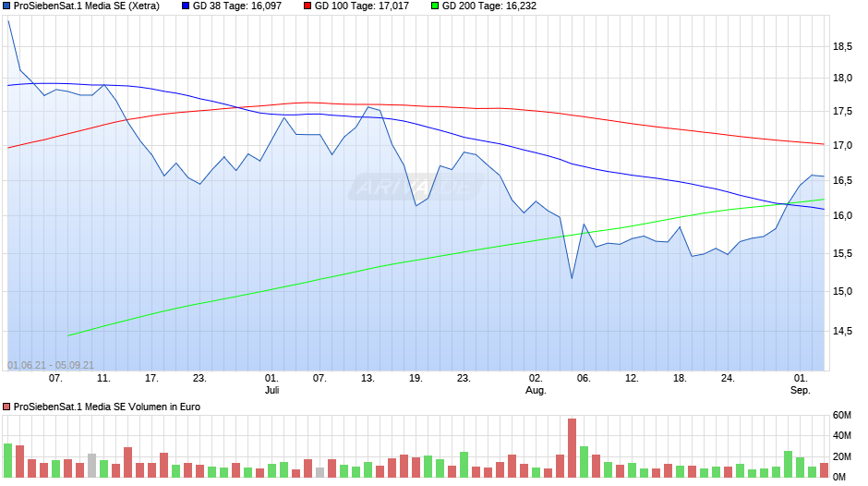This screenshot has width=868, height=486.
Task: Click the '01. Sep.' date axis label
Action: pos(801,384)
